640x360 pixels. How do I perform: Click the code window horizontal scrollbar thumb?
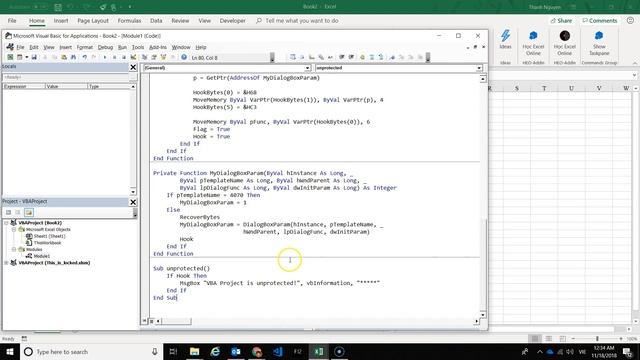click(176, 321)
